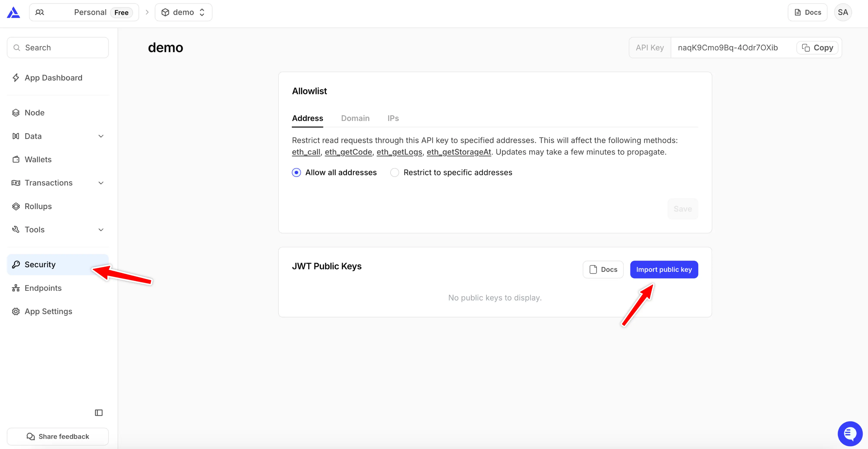
Task: Open Node from sidebar
Action: point(34,113)
